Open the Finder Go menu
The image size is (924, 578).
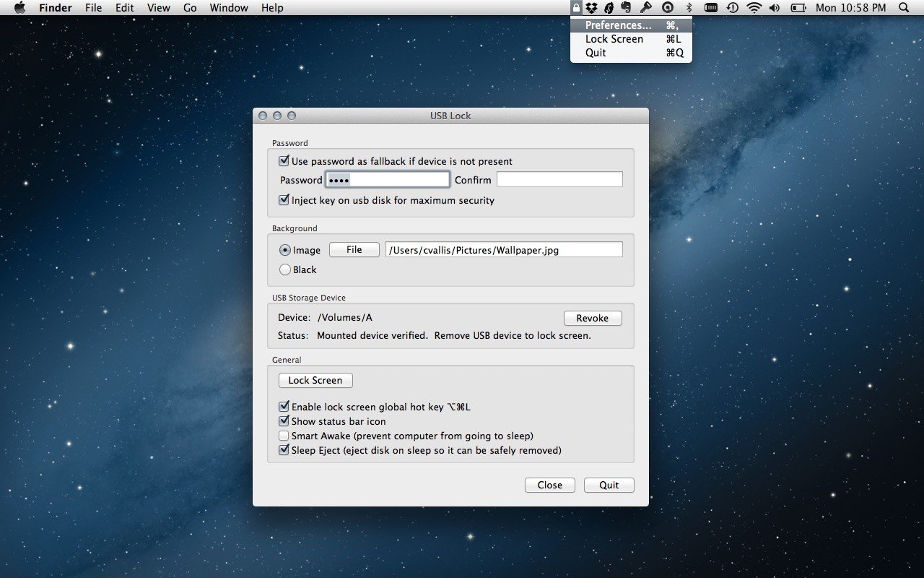190,8
